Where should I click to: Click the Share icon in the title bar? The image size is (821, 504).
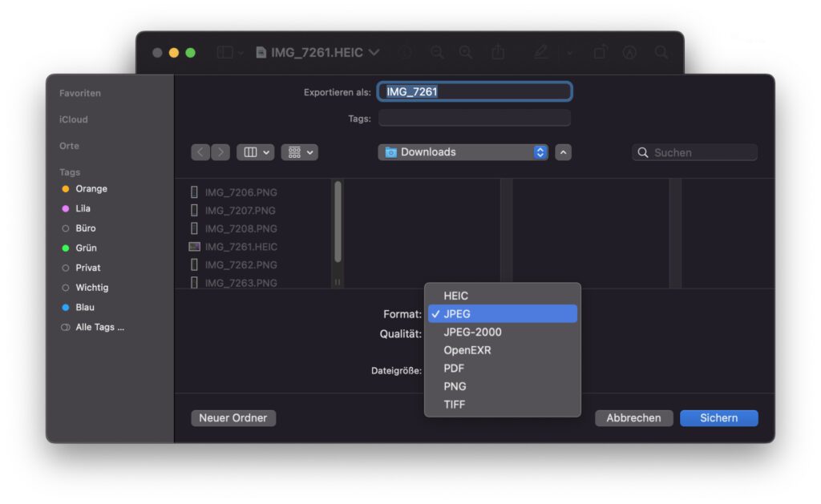tap(498, 52)
